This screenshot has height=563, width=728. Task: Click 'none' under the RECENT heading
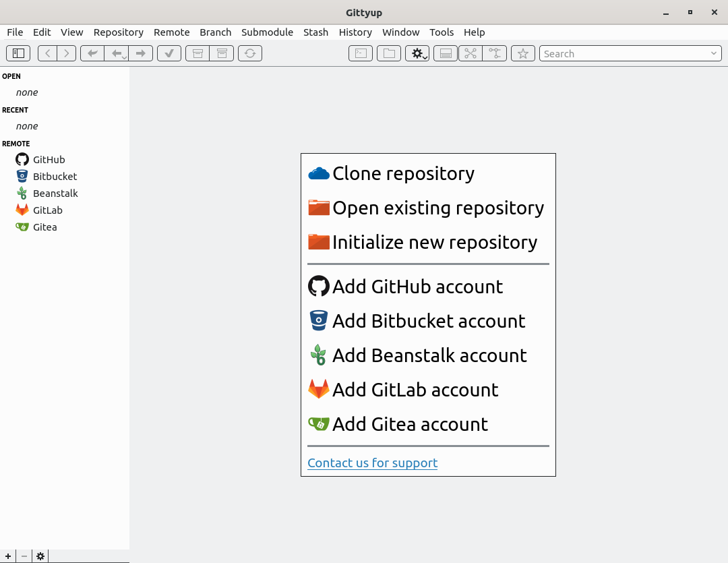tap(27, 126)
